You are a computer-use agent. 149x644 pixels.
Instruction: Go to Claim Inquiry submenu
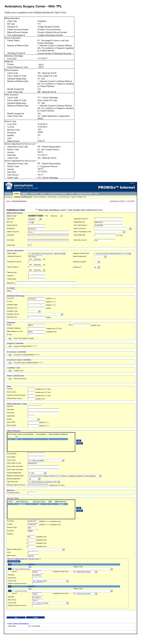pos(8,197)
